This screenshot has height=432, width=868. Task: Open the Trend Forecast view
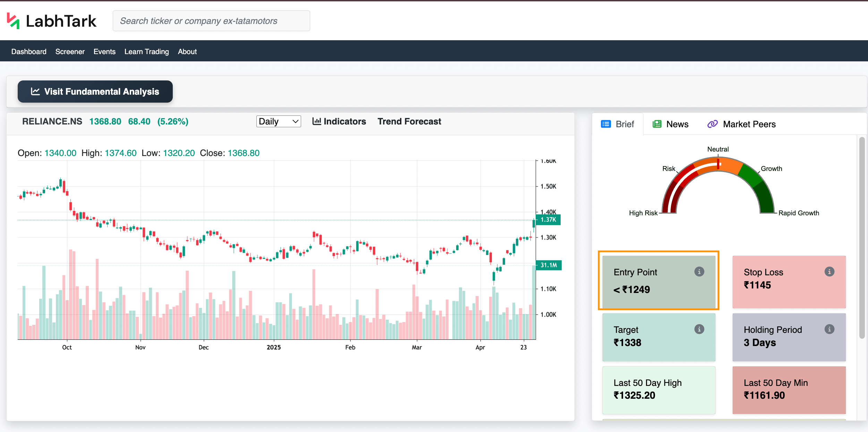click(409, 121)
